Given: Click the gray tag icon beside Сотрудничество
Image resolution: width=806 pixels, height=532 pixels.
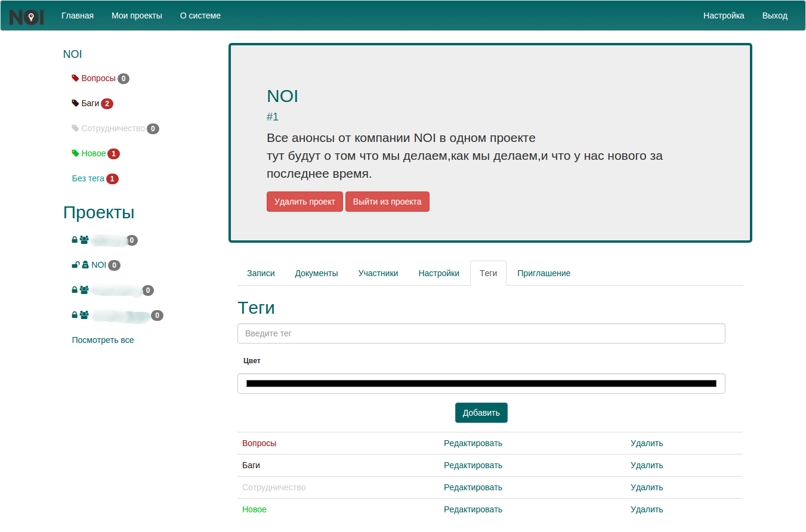Looking at the screenshot, I should 75,128.
